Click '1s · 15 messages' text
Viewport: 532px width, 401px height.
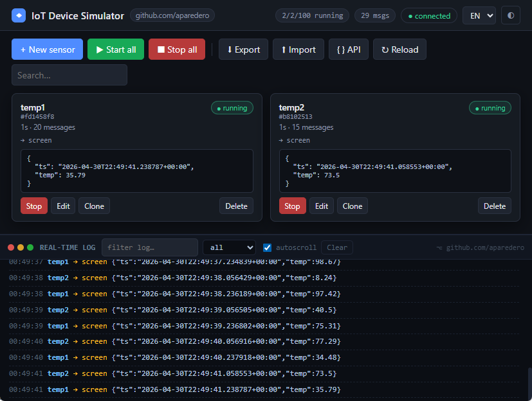point(306,127)
